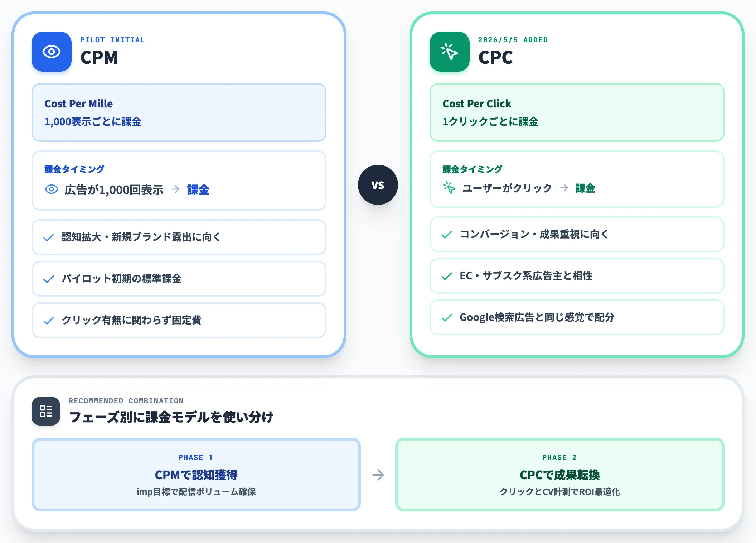Screen dimensions: 756x543
Task: Click the row クリック有無に関わらず固定費
Action: click(179, 320)
